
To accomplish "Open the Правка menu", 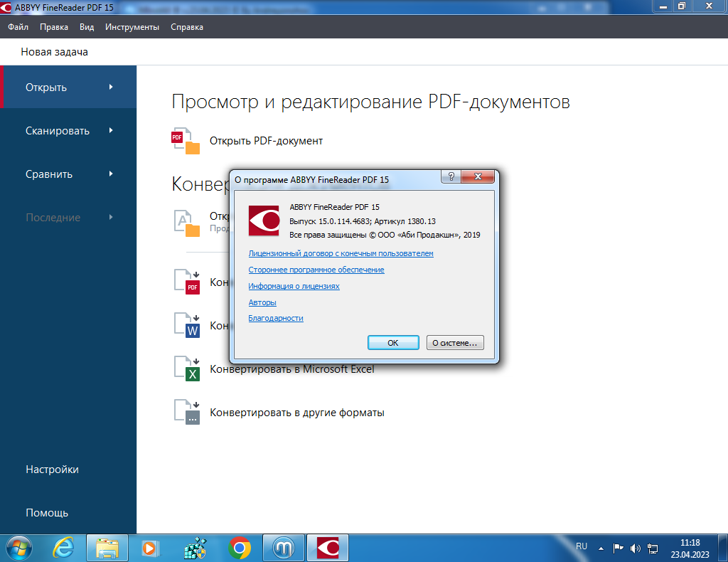I will tap(54, 27).
